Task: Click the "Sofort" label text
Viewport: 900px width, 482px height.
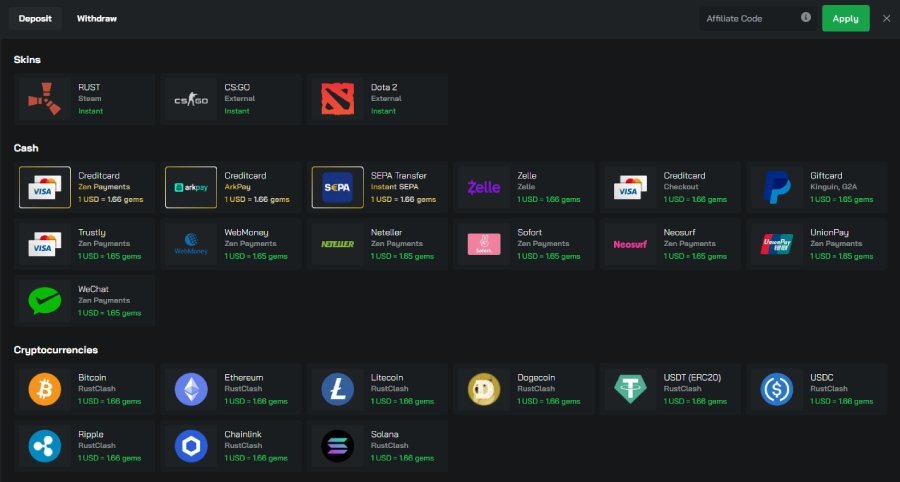Action: [x=529, y=232]
